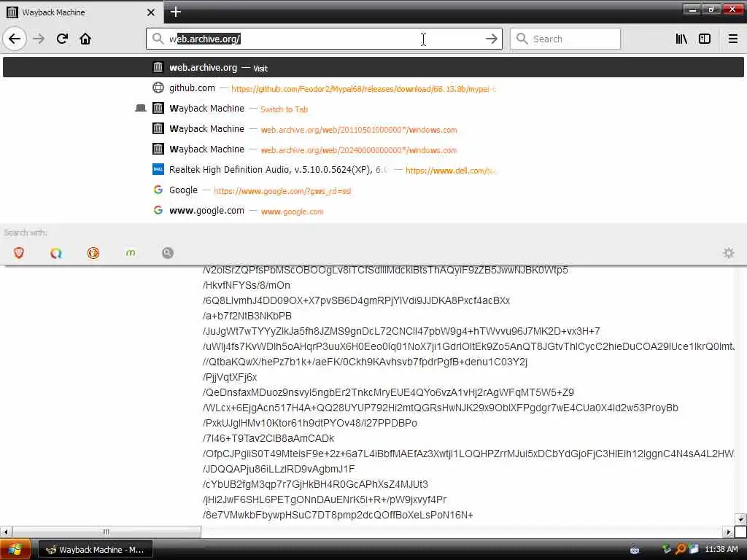Click the line starting '/6Q8LlvmhJ4DD09OX'
This screenshot has width=747, height=560.
pos(356,300)
